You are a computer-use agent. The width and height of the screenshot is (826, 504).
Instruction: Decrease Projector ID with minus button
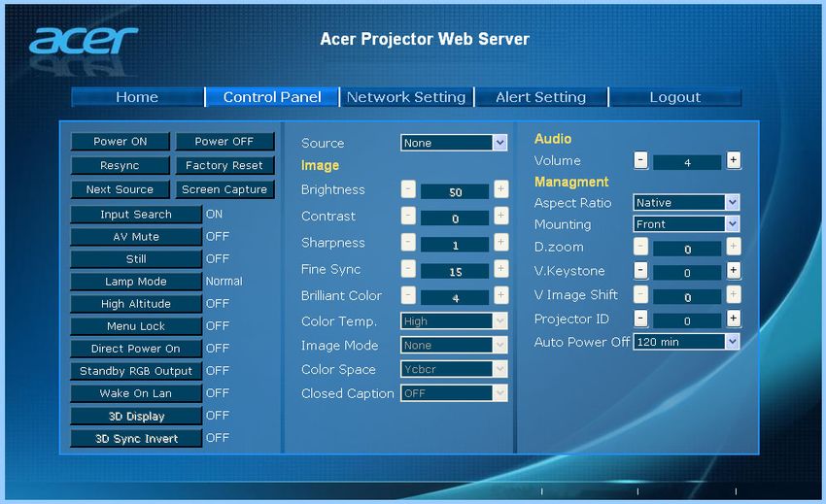pyautogui.click(x=640, y=319)
